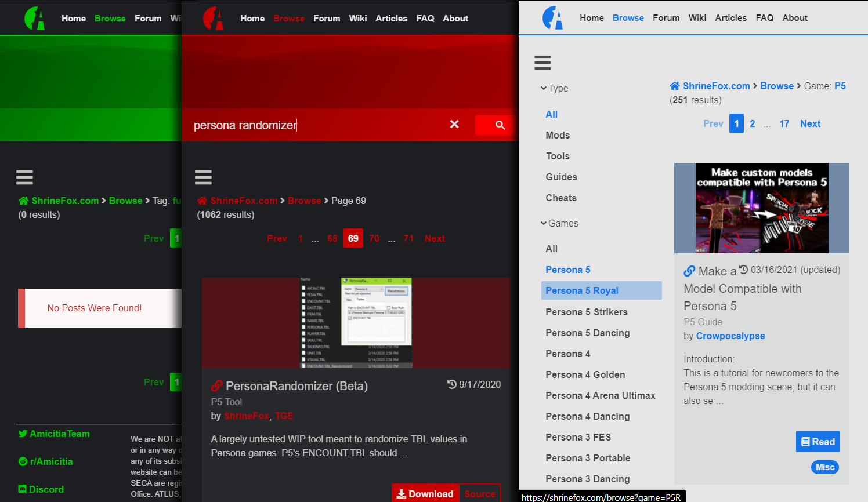
Task: Click Prev in the red window pagination
Action: point(277,238)
